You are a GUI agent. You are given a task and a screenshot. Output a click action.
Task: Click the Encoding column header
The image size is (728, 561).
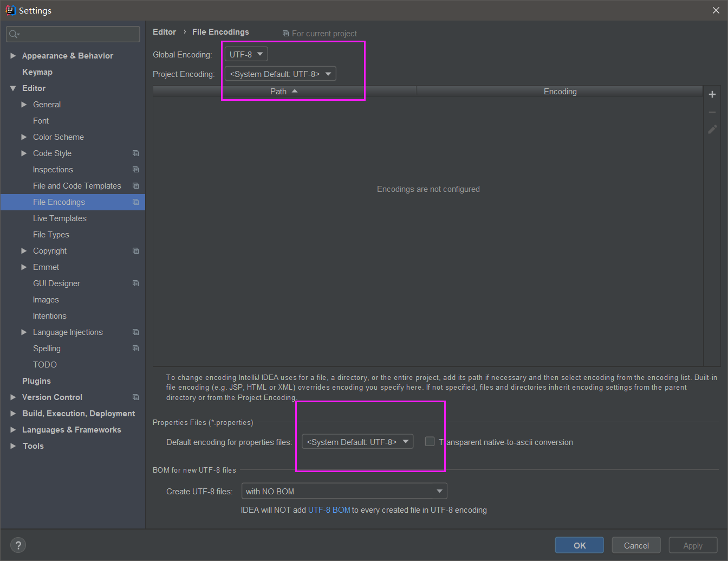point(560,92)
